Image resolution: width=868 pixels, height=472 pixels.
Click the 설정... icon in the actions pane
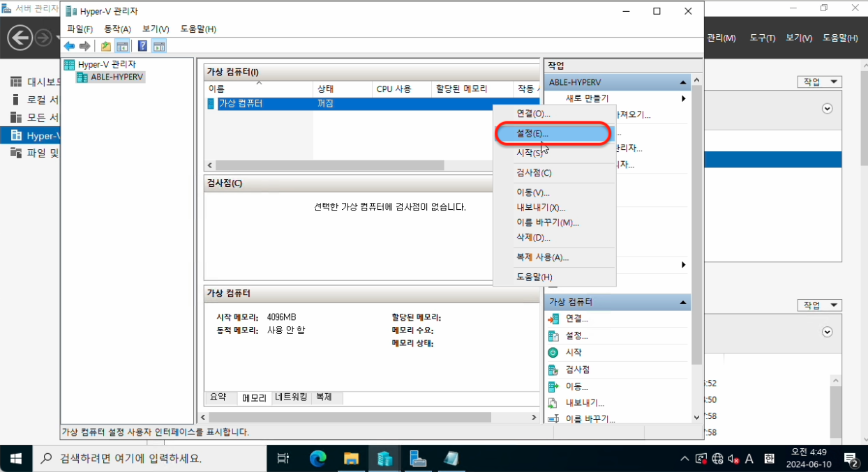click(554, 336)
